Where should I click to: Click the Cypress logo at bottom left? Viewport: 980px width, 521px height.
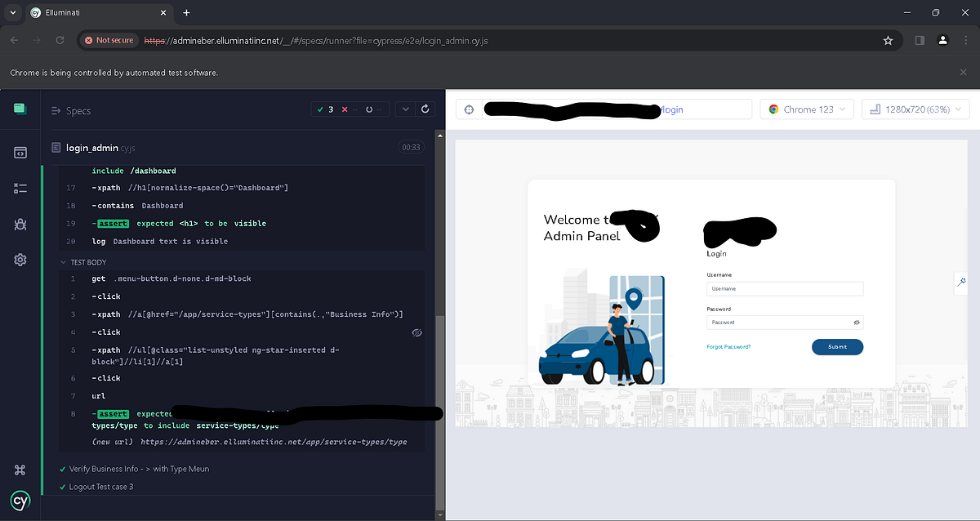(20, 501)
